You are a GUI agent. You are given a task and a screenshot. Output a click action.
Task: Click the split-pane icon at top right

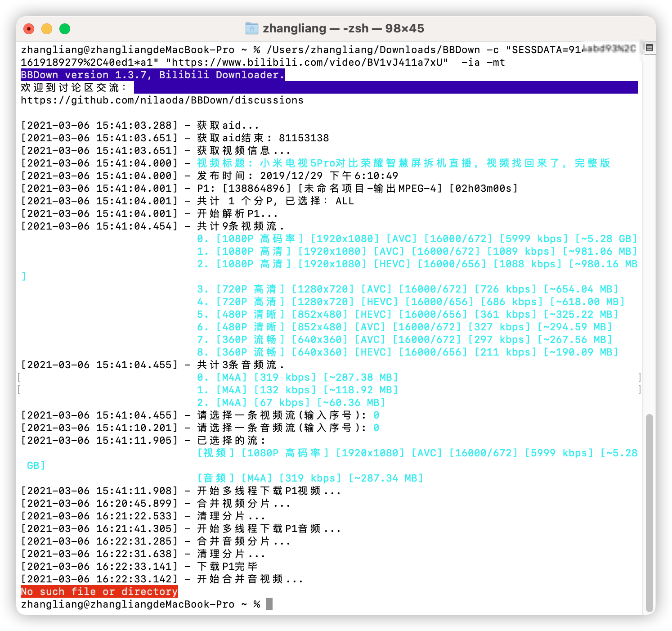[649, 48]
